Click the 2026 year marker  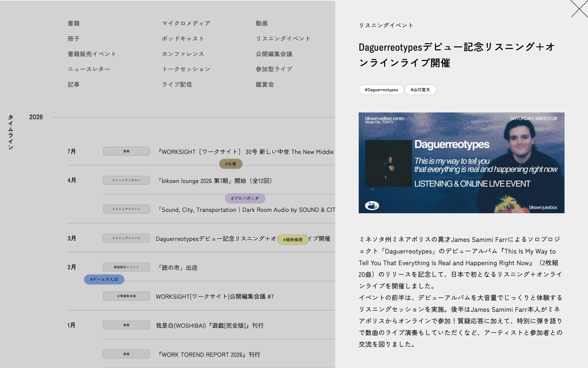36,117
